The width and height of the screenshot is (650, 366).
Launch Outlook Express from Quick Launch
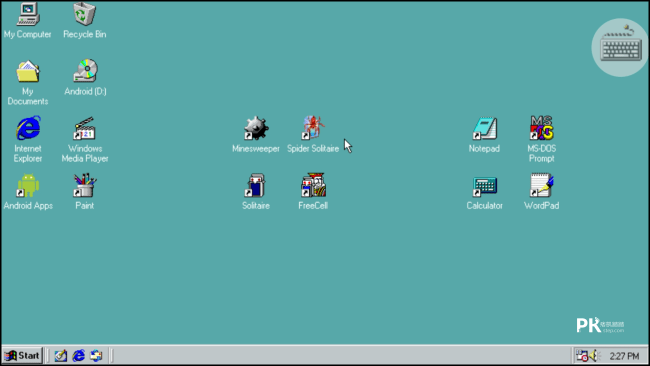coord(96,356)
